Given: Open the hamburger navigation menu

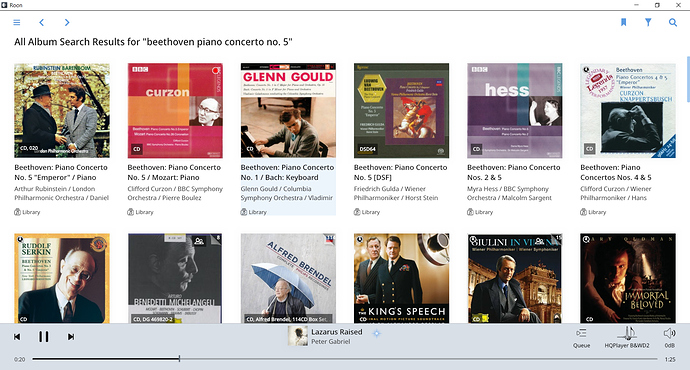Looking at the screenshot, I should (17, 22).
